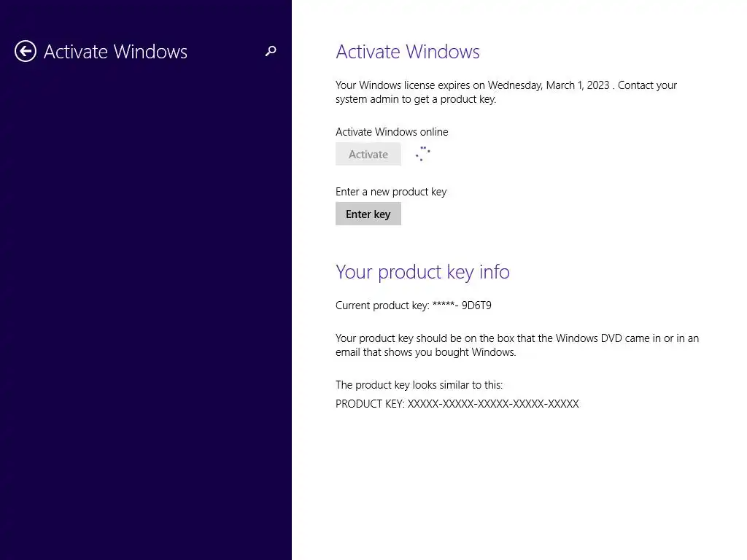Click the 'Enter a new product key' label
Viewport: 747px width, 560px height.
pos(391,192)
